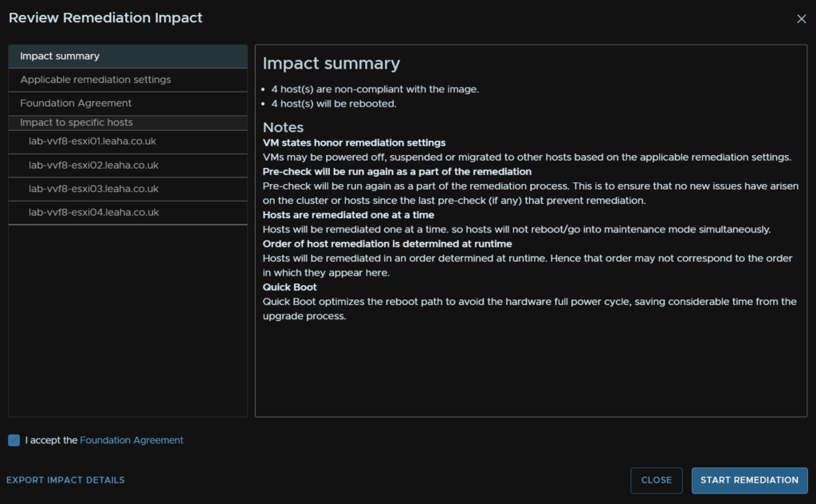Click the Impact summary heading in content pane
The image size is (816, 504).
tap(331, 64)
